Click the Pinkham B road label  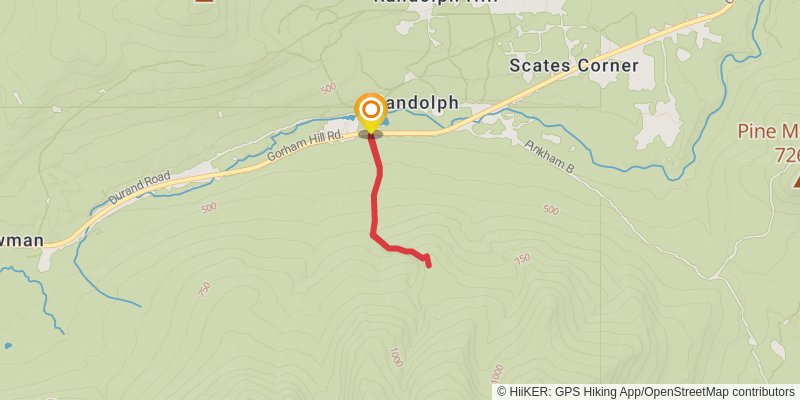[x=550, y=157]
